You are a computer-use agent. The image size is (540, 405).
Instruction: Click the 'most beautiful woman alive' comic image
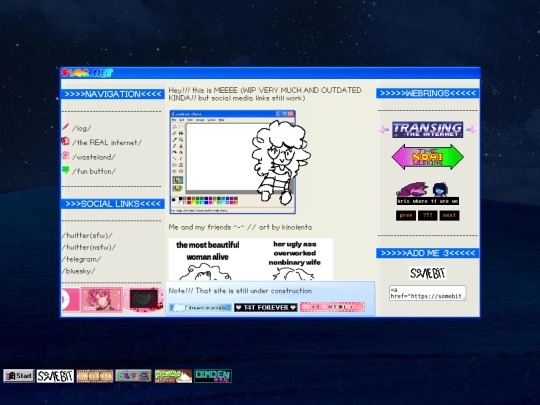(x=251, y=259)
